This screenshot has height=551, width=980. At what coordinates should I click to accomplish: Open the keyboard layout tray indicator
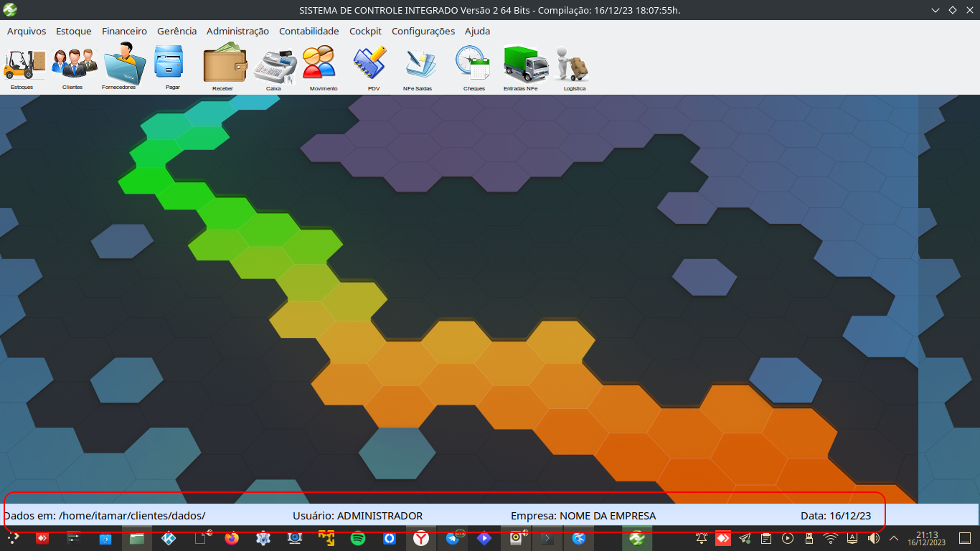coord(852,538)
